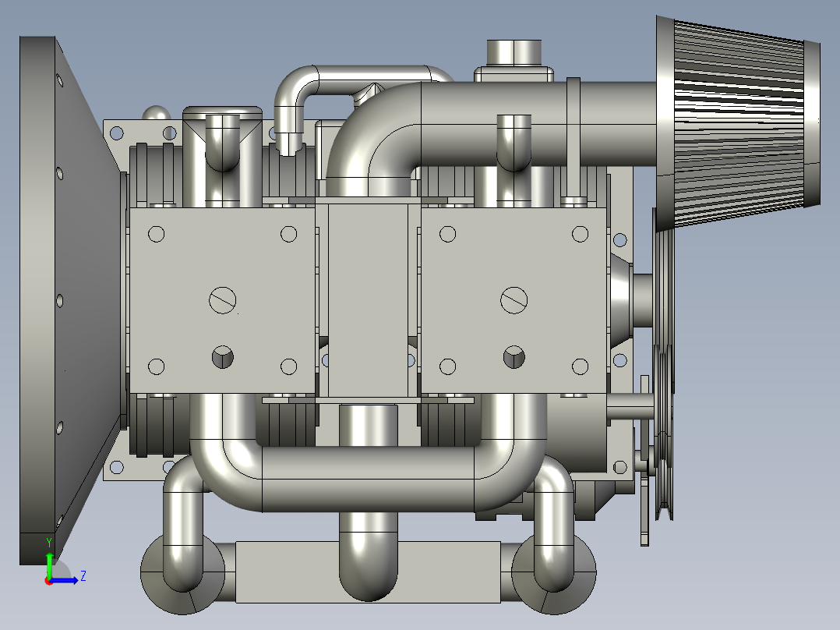The height and width of the screenshot is (630, 840).
Task: Select the clamp ring on the intake tube
Action: (x=574, y=140)
